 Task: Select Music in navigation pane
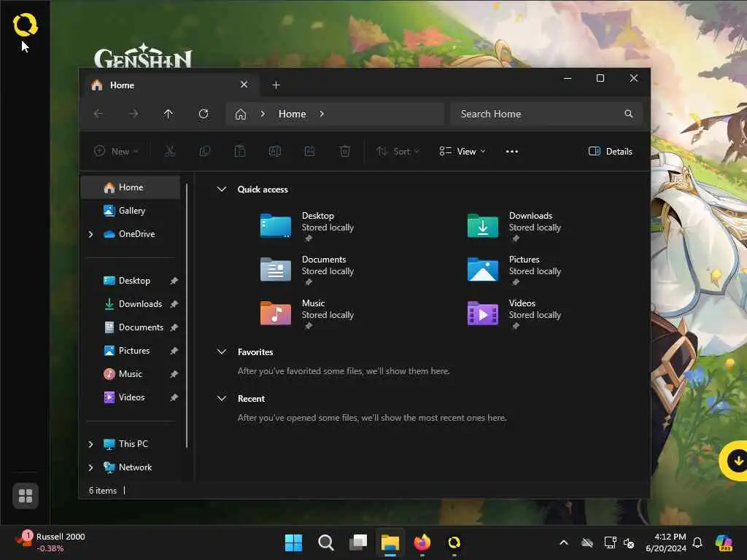131,374
